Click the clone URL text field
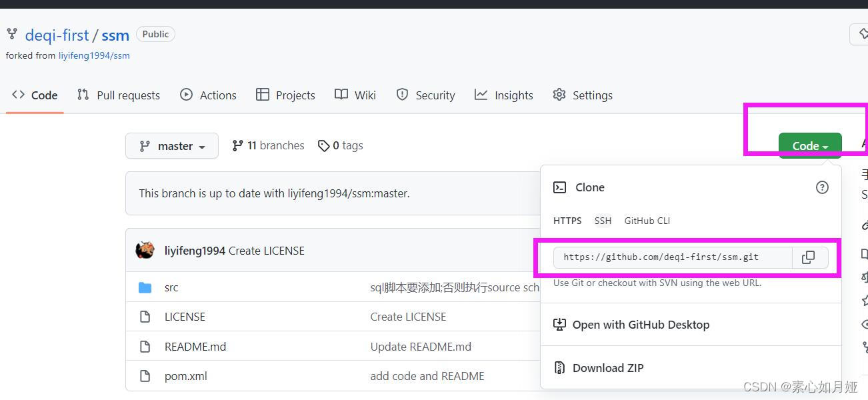This screenshot has width=868, height=400. [673, 257]
